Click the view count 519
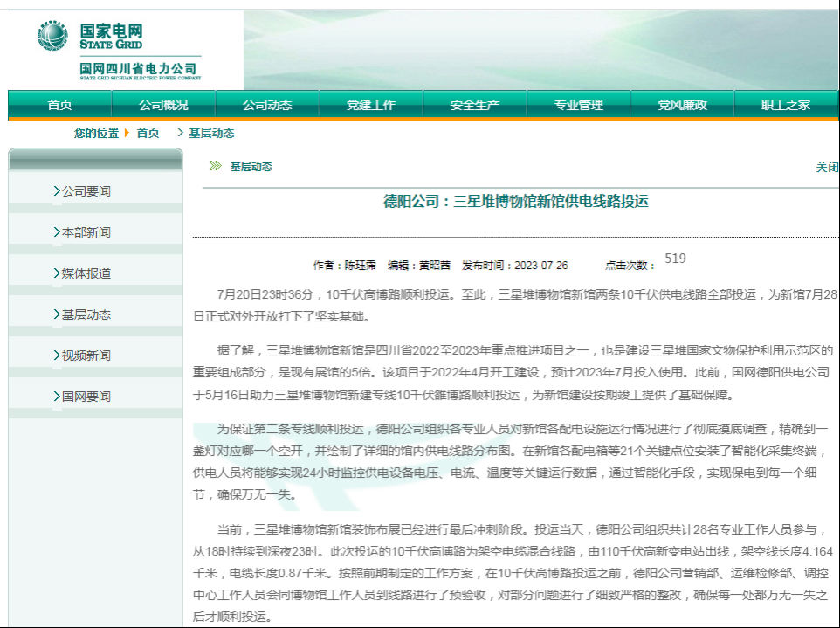Screen dimensions: 840x628 [x=675, y=259]
